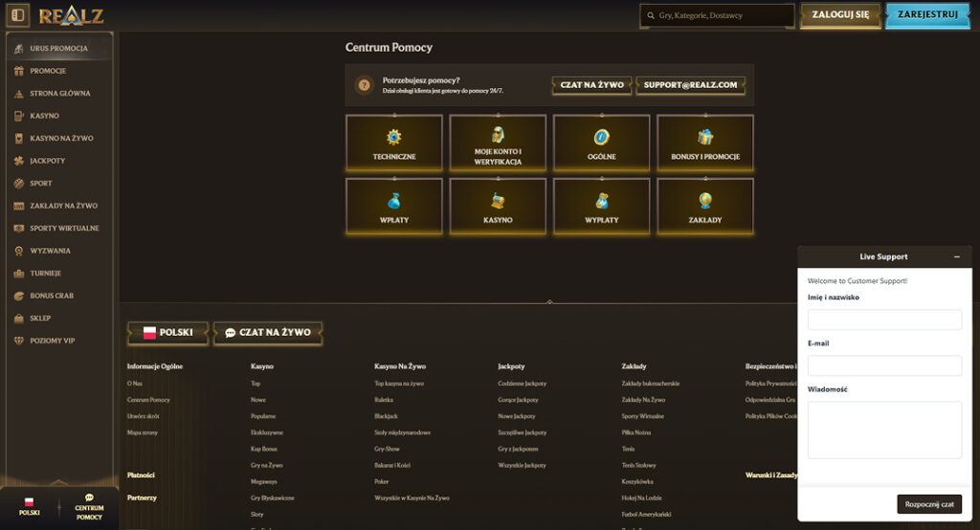Focus the E-mail field in Live Support

click(x=884, y=365)
